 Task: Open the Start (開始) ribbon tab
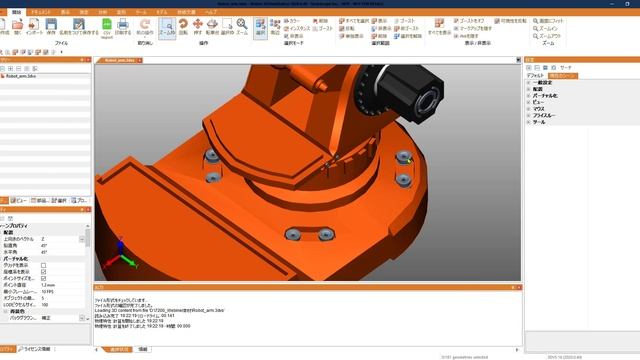[16, 12]
